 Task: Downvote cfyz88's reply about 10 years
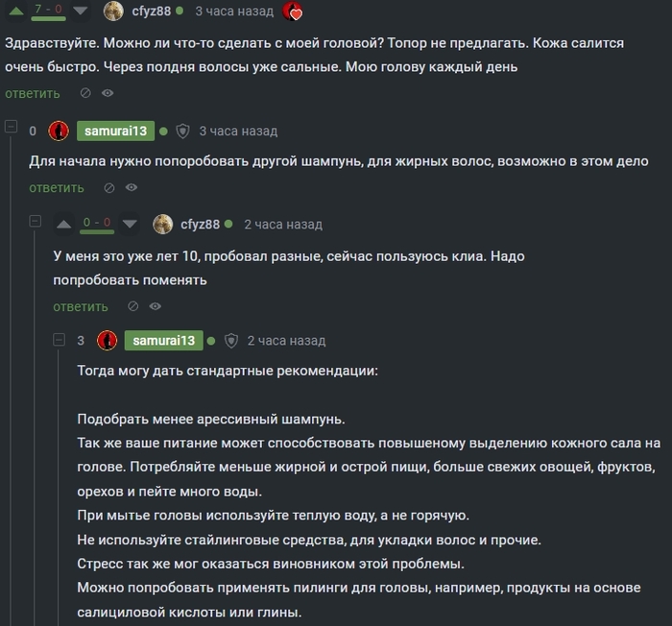click(131, 224)
